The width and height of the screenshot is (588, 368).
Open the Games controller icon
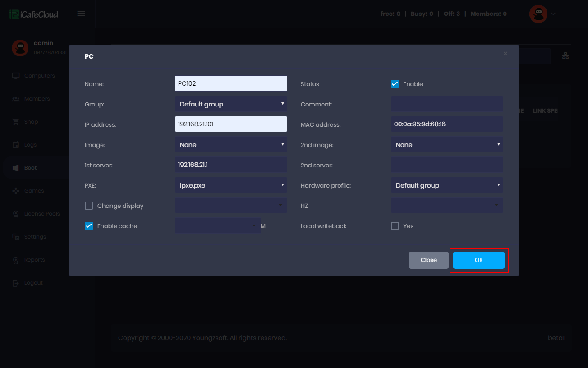click(x=16, y=191)
